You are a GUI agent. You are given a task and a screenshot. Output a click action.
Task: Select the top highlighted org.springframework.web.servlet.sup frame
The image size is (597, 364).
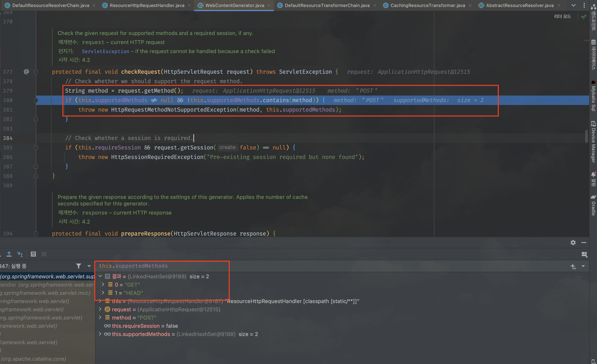[47, 276]
